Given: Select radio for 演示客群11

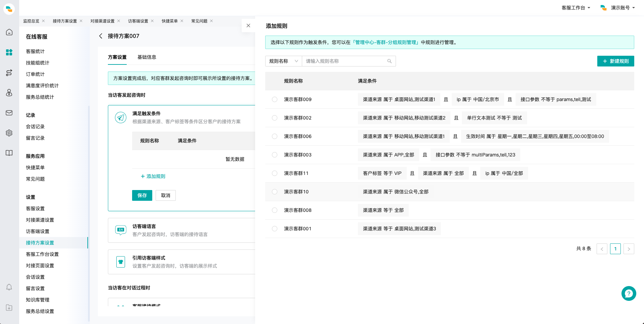Looking at the screenshot, I should tap(275, 173).
